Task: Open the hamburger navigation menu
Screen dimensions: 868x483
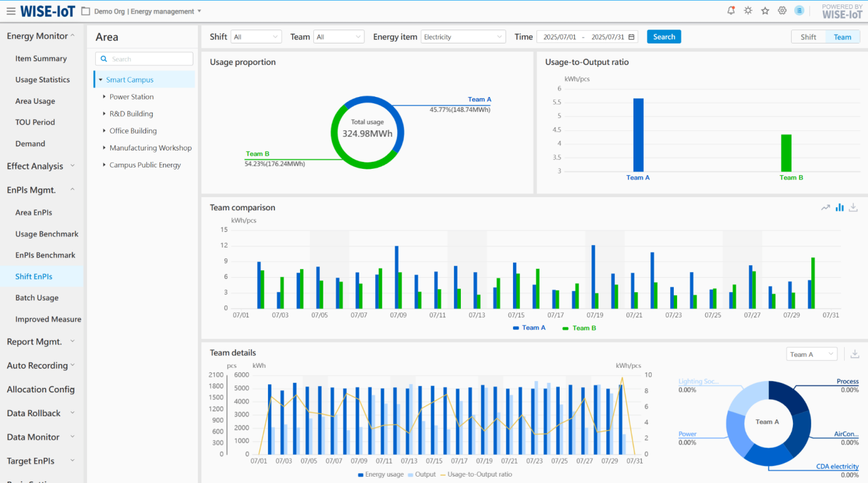Action: pos(11,11)
